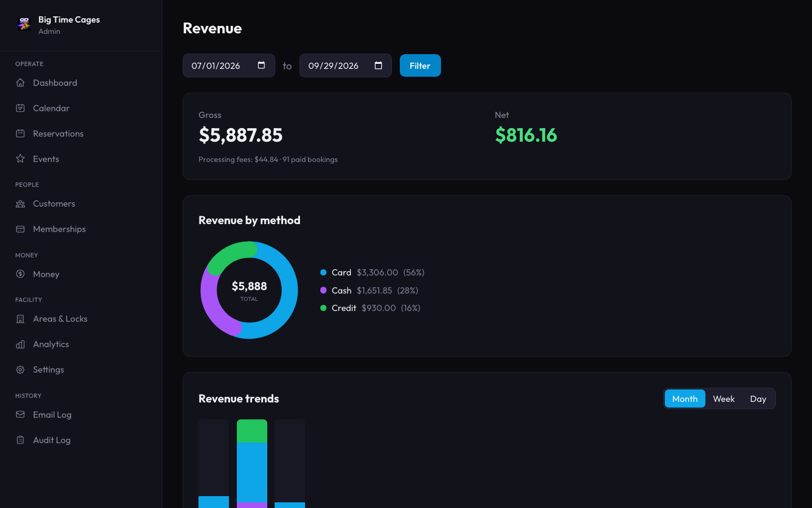Open the end date calendar picker icon

[378, 65]
